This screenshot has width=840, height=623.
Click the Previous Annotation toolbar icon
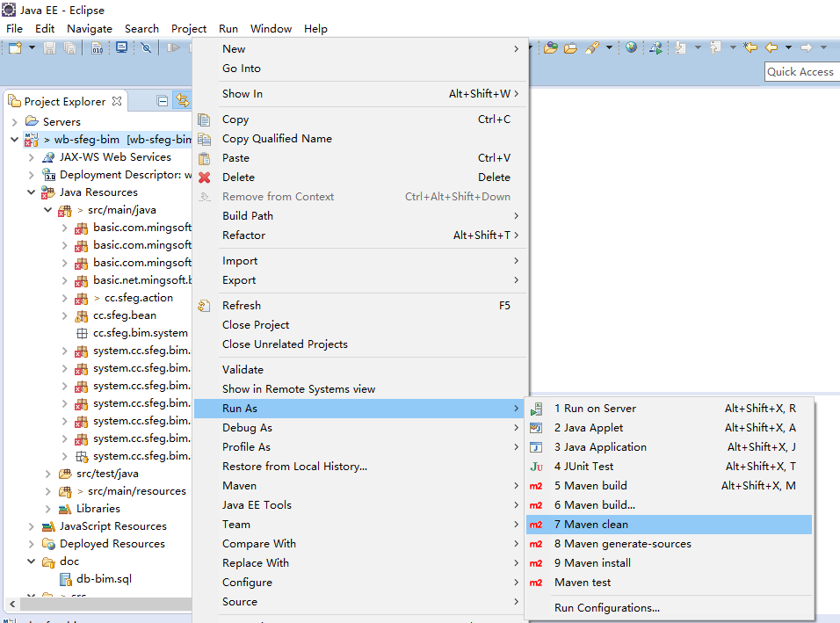coord(716,48)
